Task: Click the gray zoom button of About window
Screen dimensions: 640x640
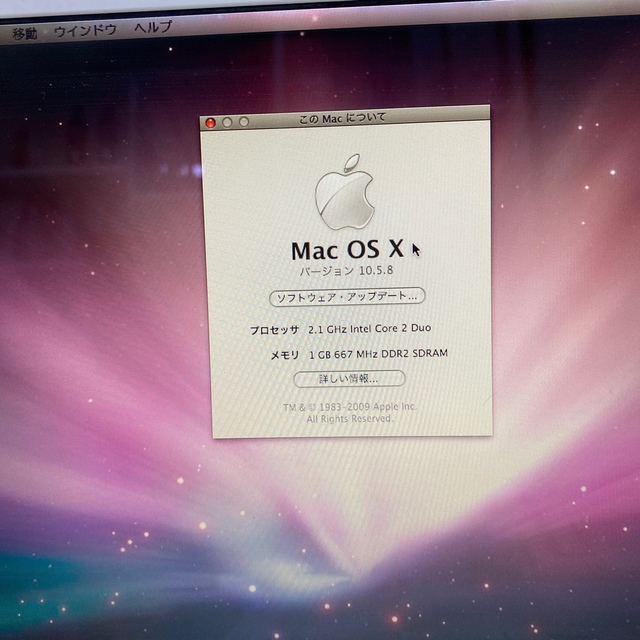Action: click(244, 122)
